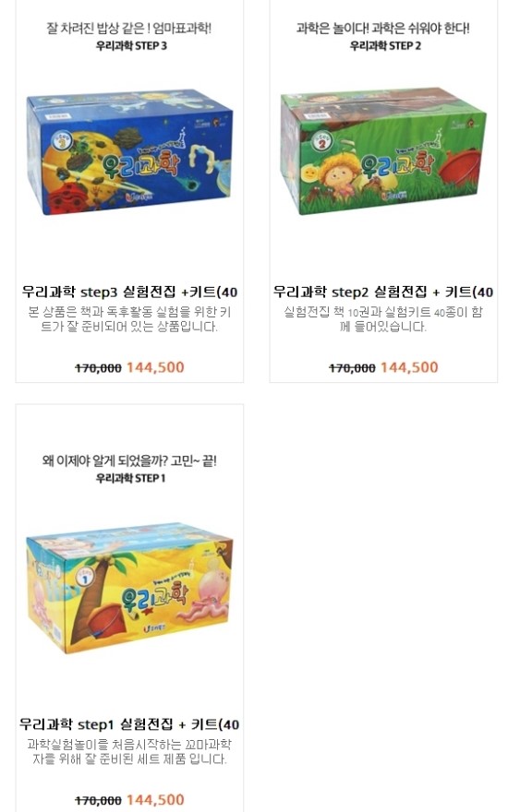
Task: Click the 144,500 sale price for step3
Action: pos(155,367)
